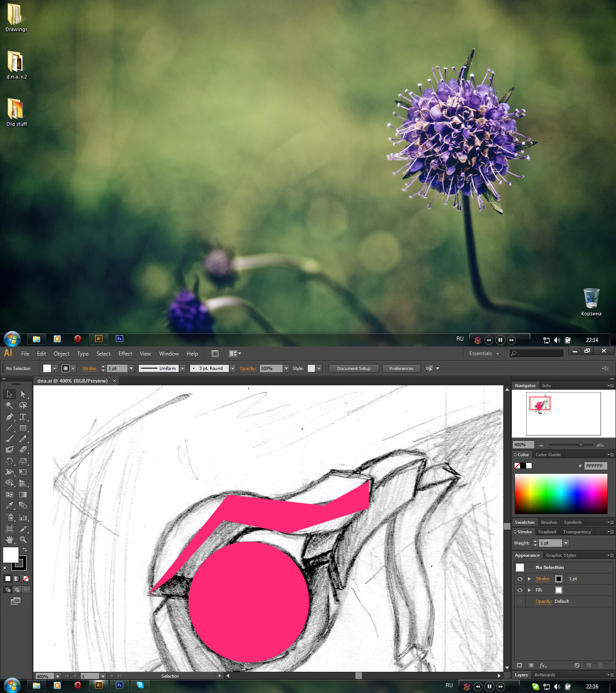Set fill to None in toolbox

[26, 578]
